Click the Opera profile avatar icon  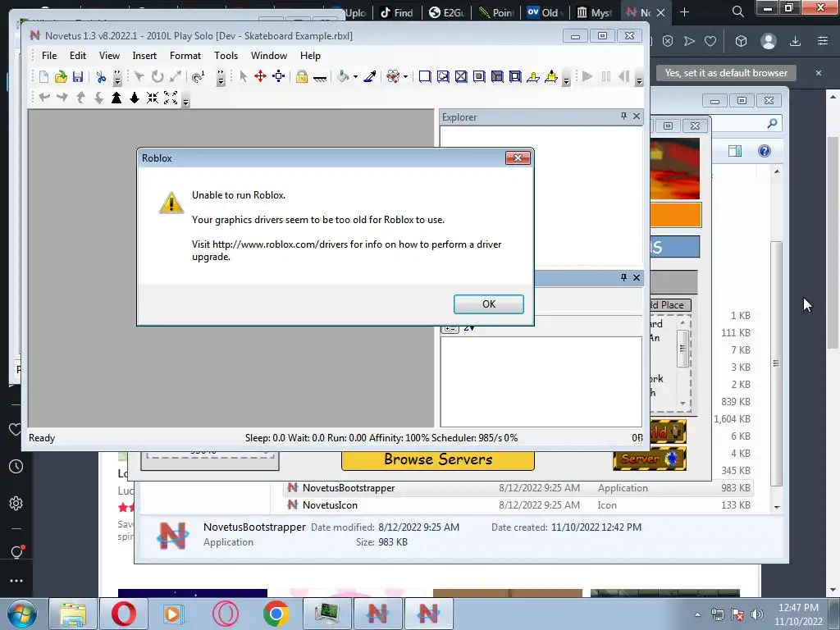click(768, 41)
